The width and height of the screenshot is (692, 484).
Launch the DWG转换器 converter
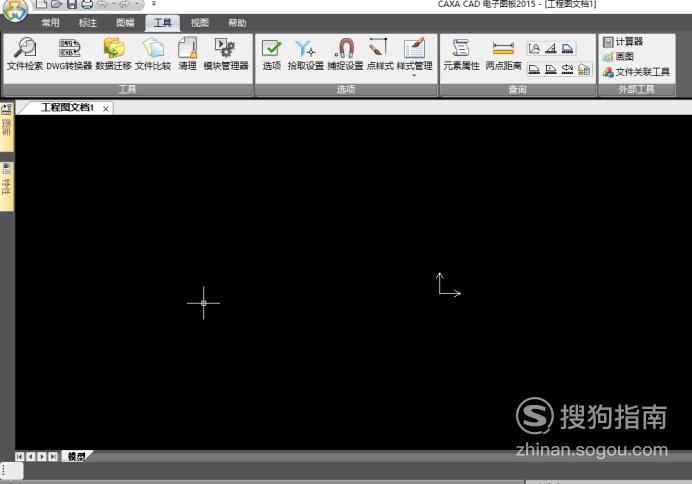point(69,54)
